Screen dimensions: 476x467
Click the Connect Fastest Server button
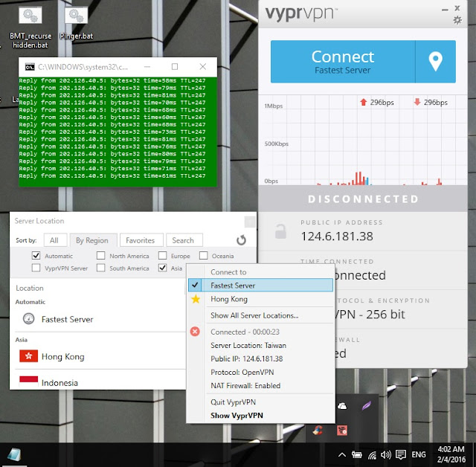(x=343, y=62)
